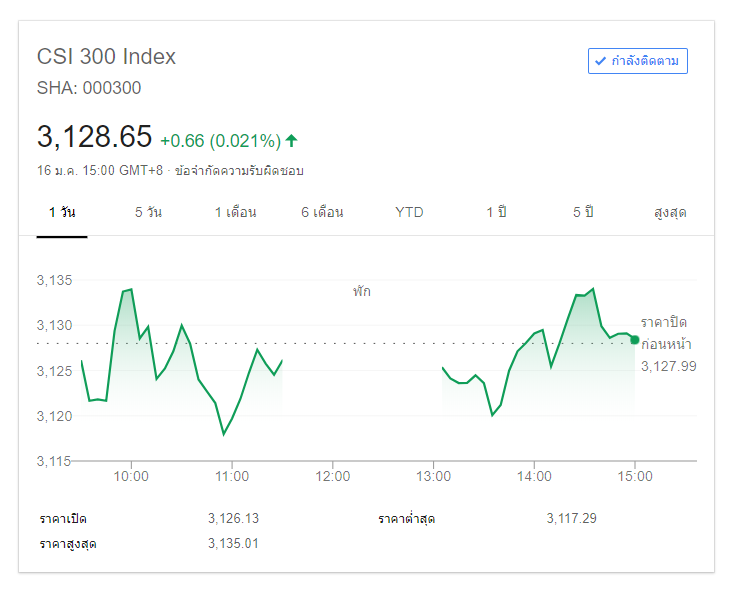Click the ราคาต่ำสุด 3,117.29 value

point(572,518)
